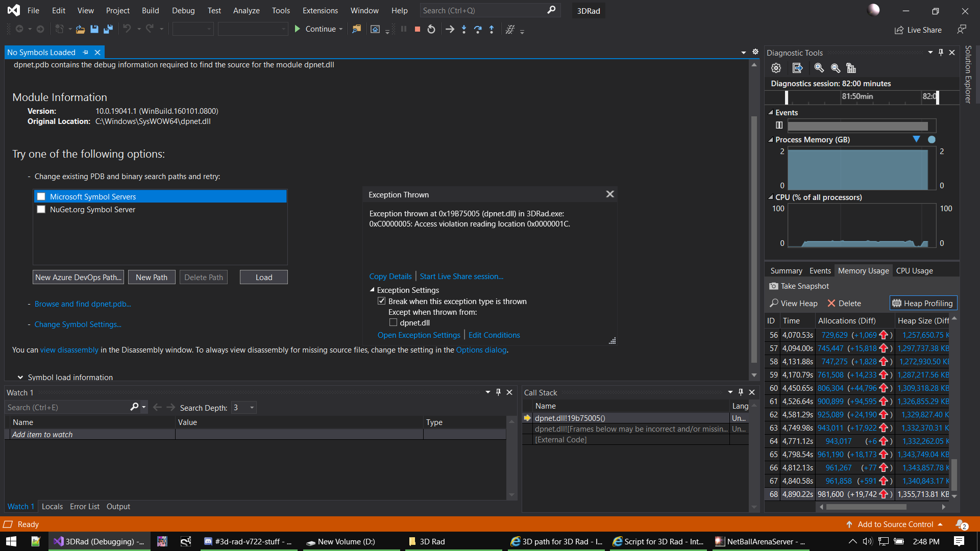This screenshot has height=551, width=980.
Task: Click the Zoom In magnifier in Diagnostic Tools
Action: coord(819,68)
